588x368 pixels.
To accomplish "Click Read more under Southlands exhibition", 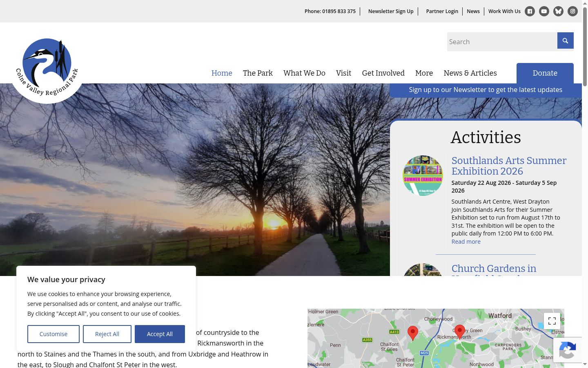I will 466,242.
